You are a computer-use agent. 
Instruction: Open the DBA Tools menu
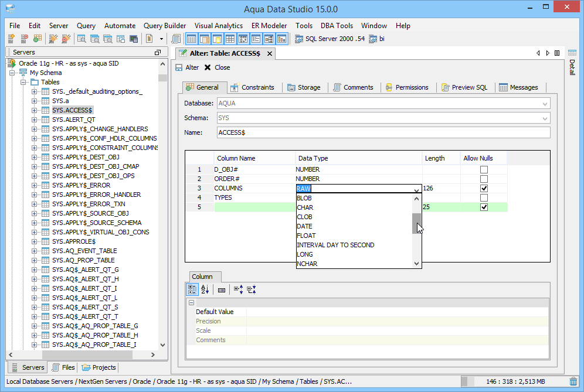click(337, 26)
